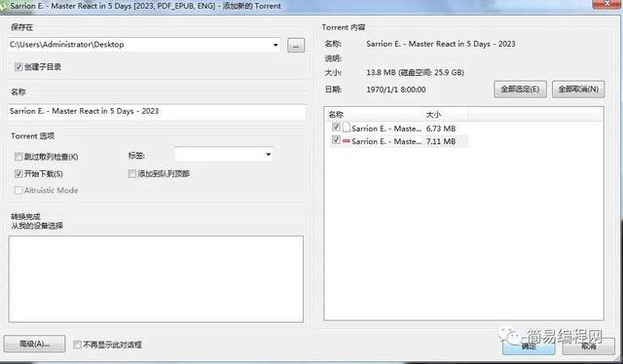Viewport: 623px width, 364px height.
Task: Check 添加到队列顶部 option
Action: [132, 173]
